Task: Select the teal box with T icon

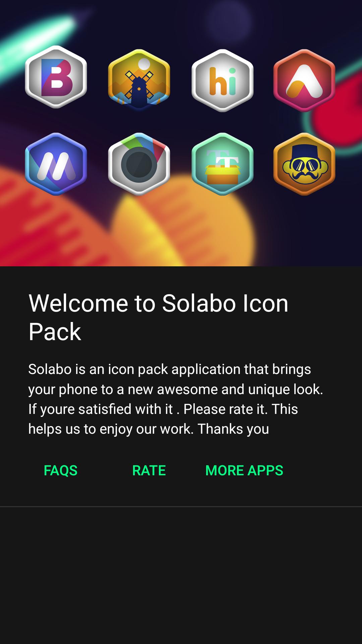Action: point(223,164)
